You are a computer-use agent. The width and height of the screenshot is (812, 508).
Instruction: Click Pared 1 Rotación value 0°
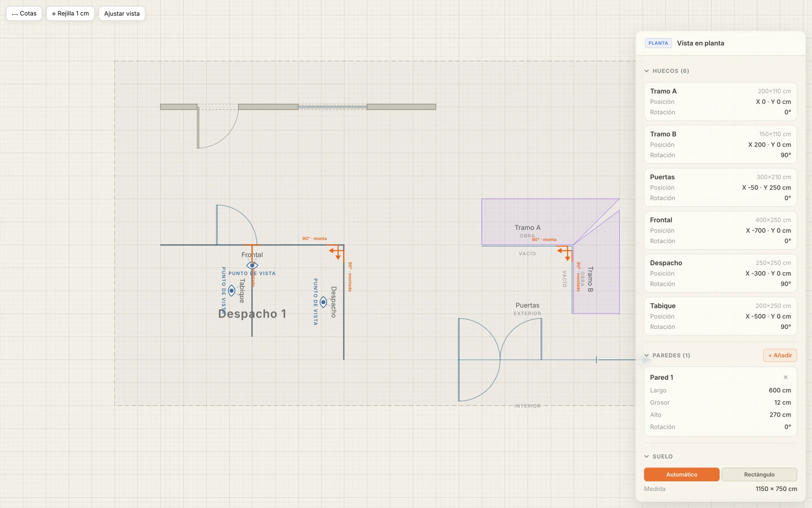click(x=787, y=427)
